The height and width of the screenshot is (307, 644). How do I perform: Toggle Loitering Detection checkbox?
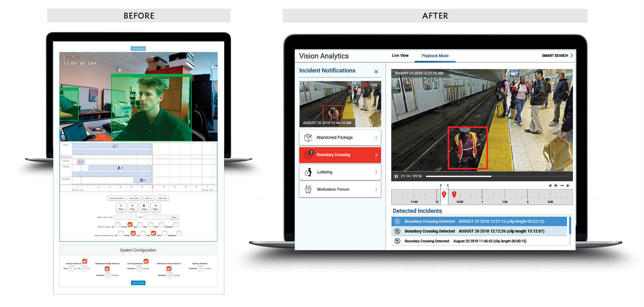coord(146,261)
